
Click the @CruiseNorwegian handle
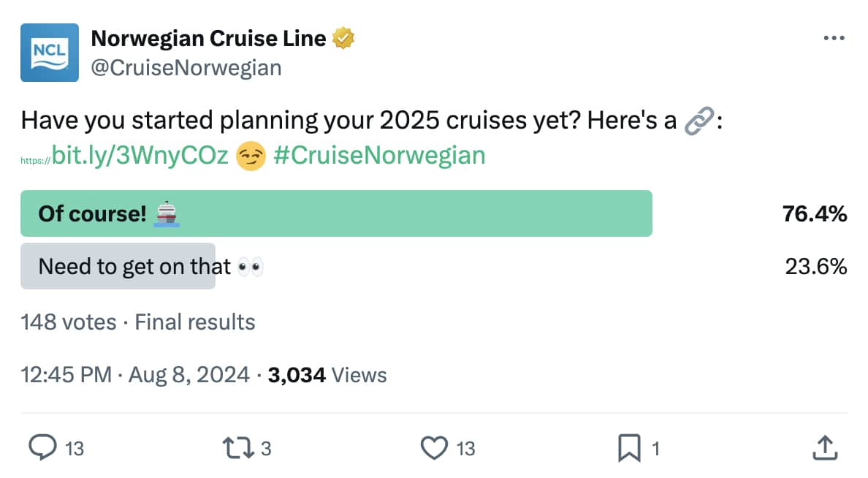pyautogui.click(x=186, y=68)
